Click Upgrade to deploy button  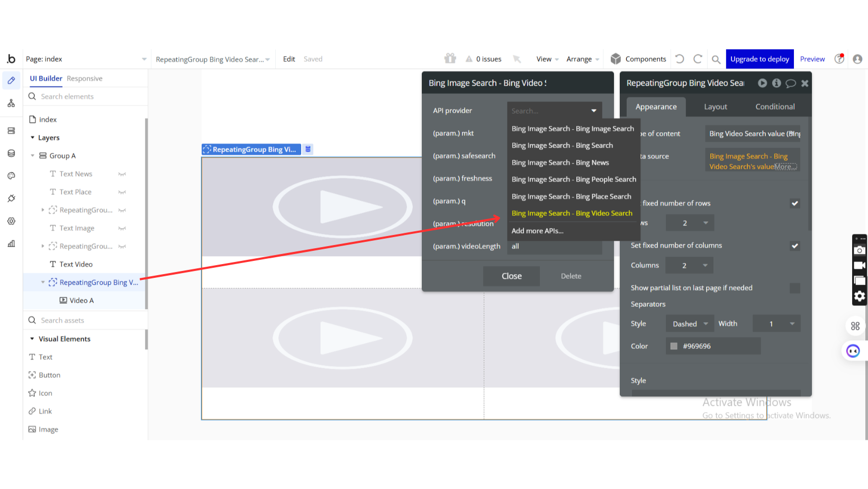click(759, 59)
